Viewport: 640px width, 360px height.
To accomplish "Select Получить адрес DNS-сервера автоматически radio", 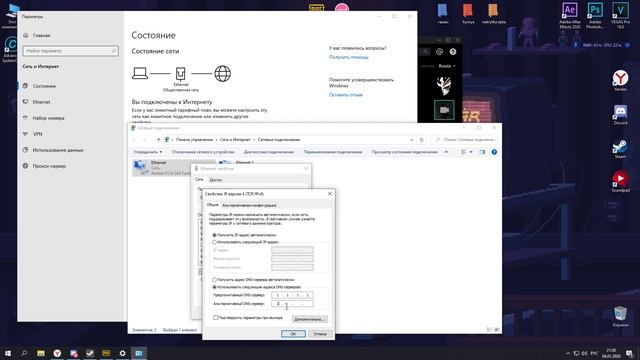I will (214, 280).
